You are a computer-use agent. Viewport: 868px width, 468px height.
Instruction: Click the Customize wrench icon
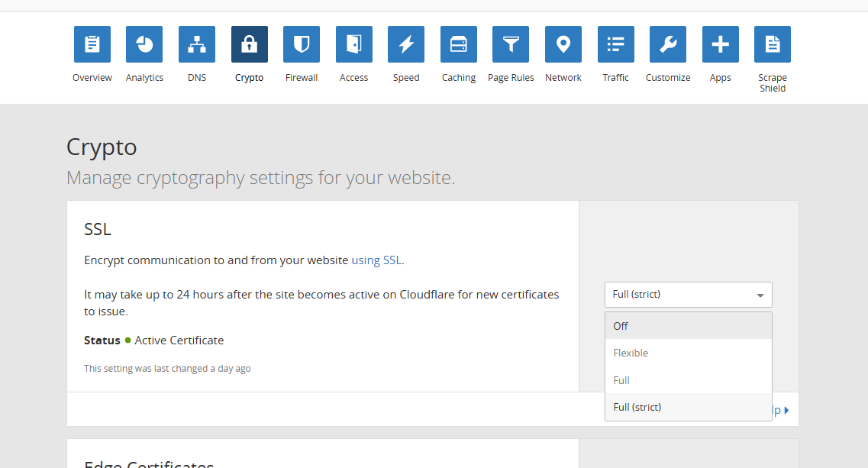coord(668,44)
